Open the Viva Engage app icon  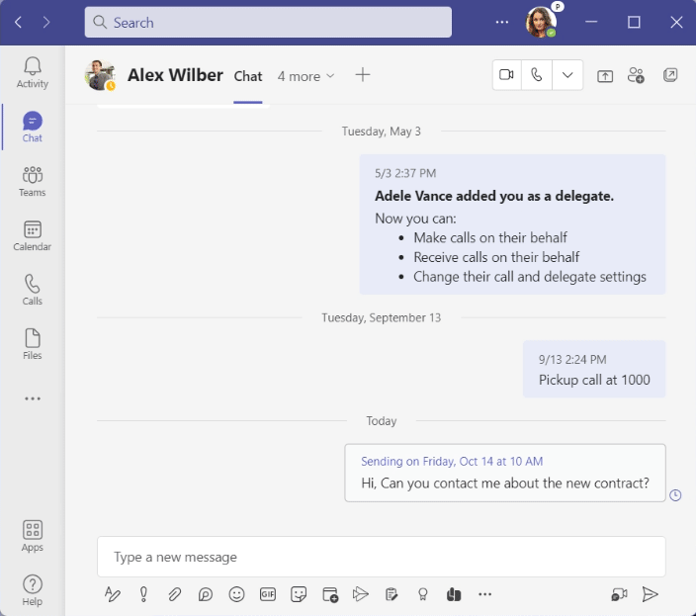(x=454, y=594)
